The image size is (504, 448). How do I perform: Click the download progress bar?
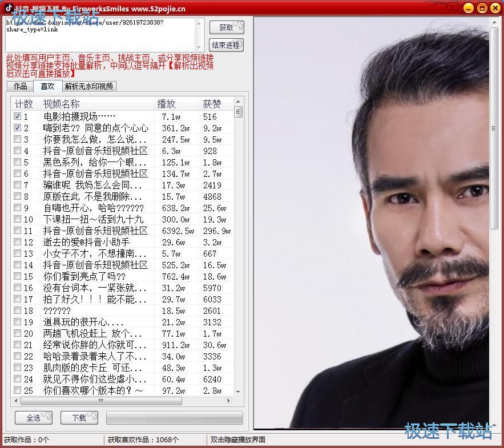pos(174,418)
